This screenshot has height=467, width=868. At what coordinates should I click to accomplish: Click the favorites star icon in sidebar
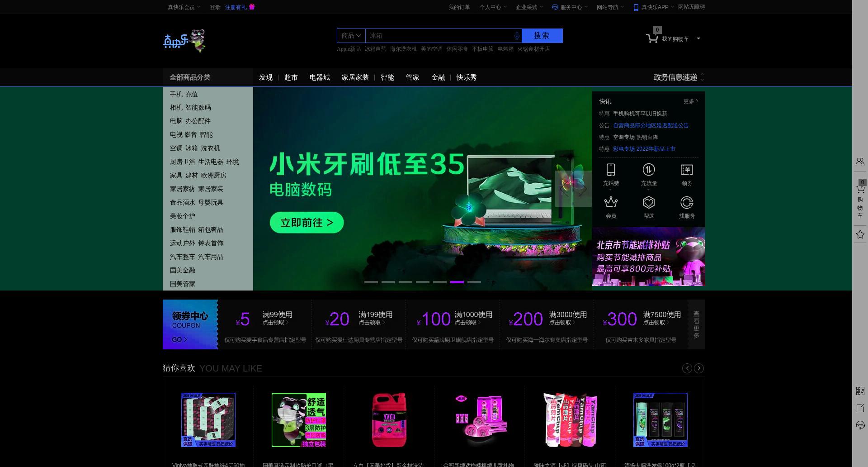[860, 234]
